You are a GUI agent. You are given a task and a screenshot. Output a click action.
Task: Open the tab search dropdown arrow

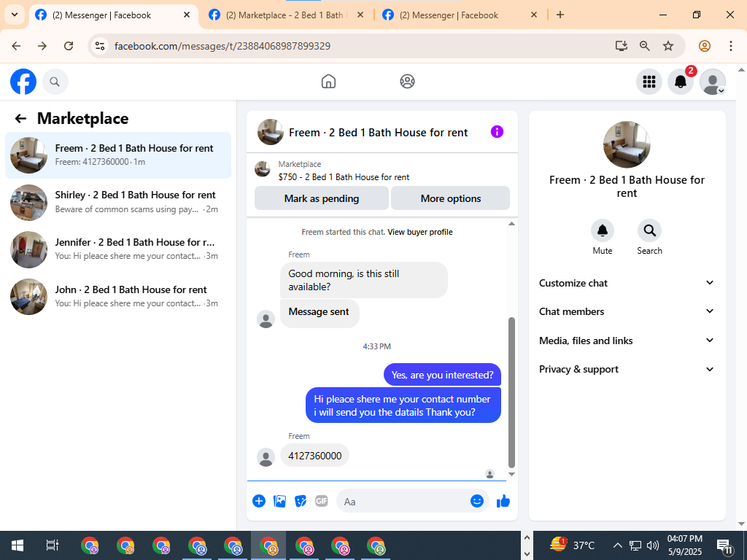pyautogui.click(x=15, y=15)
